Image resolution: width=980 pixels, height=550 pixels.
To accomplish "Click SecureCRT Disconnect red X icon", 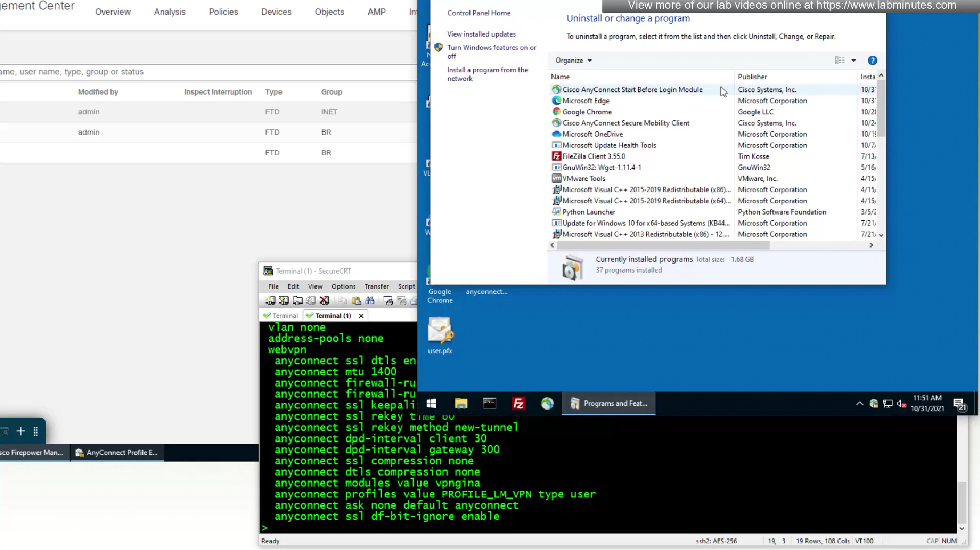I will (x=325, y=301).
